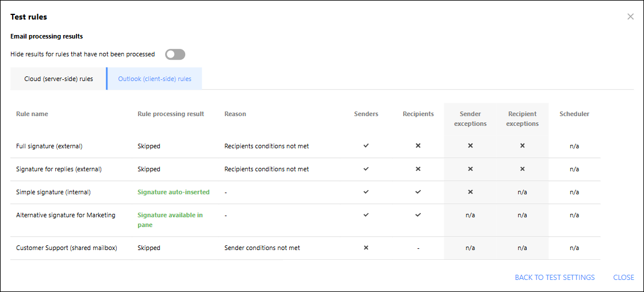Screen dimensions: 644x292
Task: Click the Rule processing result column header
Action: tap(170, 114)
